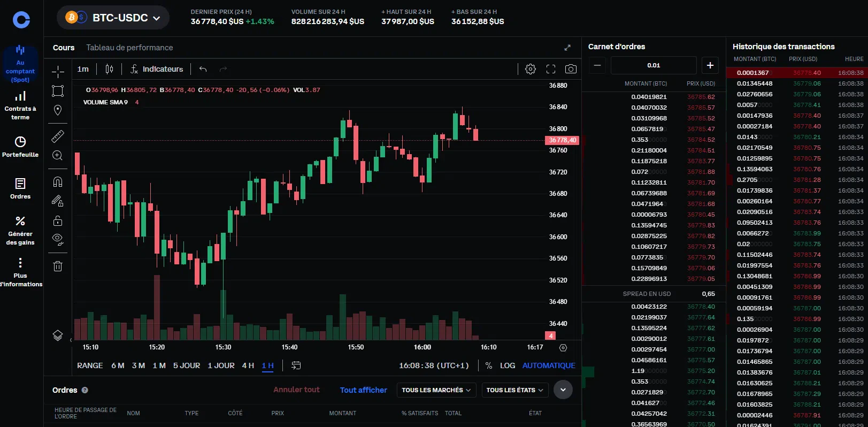The width and height of the screenshot is (868, 427).
Task: Click Annuler tout orders button
Action: pos(296,390)
